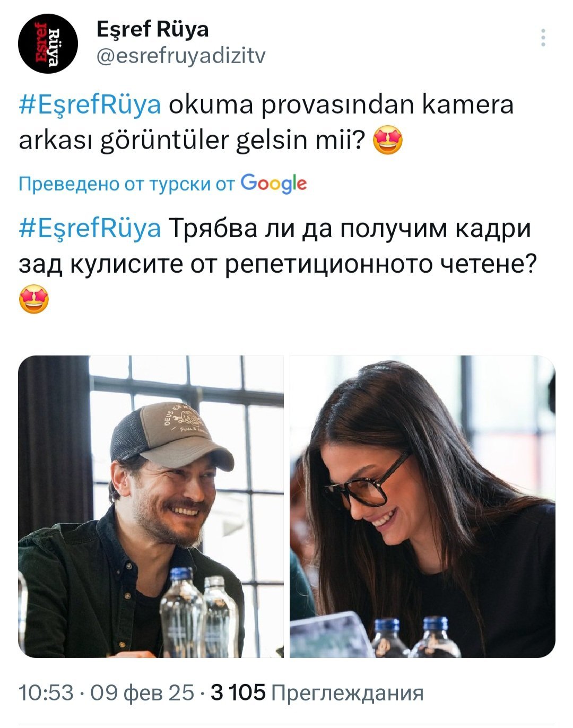This screenshot has width=573, height=728.
Task: Tap the #EşrefRüya hashtag in the original tweet
Action: (x=90, y=105)
